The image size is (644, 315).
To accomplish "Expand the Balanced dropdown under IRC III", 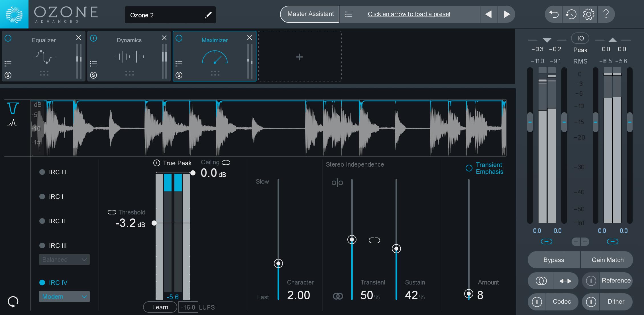I will click(x=64, y=259).
